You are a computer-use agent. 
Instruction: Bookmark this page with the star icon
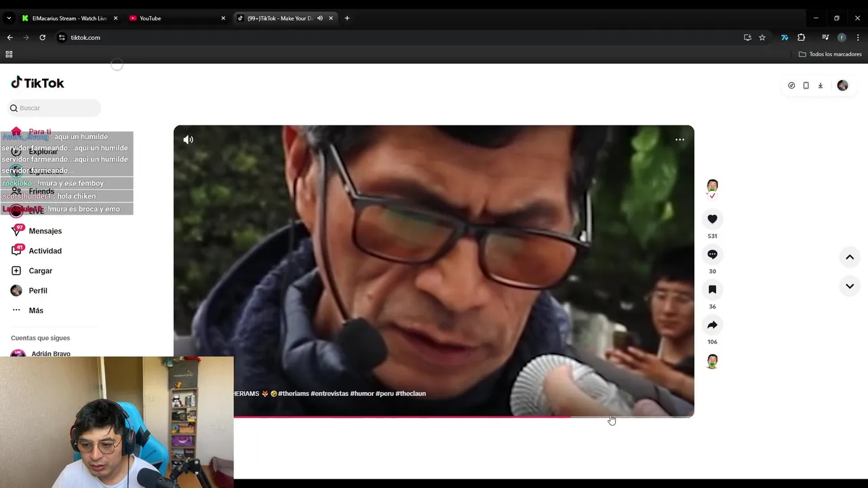762,37
